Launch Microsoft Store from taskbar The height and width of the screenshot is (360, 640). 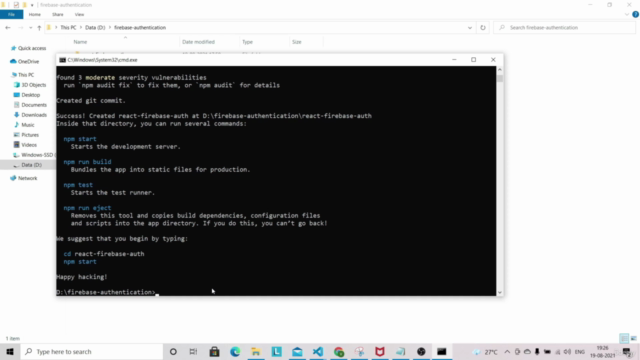click(214, 351)
